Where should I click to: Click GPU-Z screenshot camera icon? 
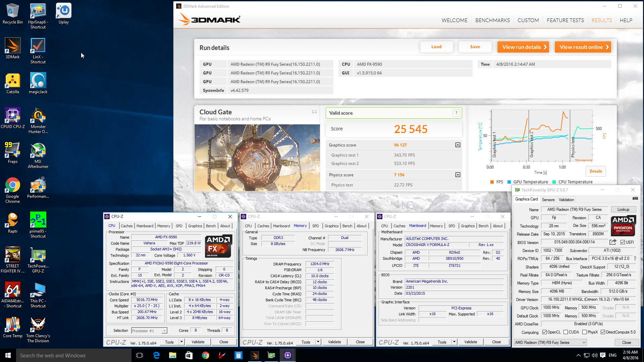635,199
